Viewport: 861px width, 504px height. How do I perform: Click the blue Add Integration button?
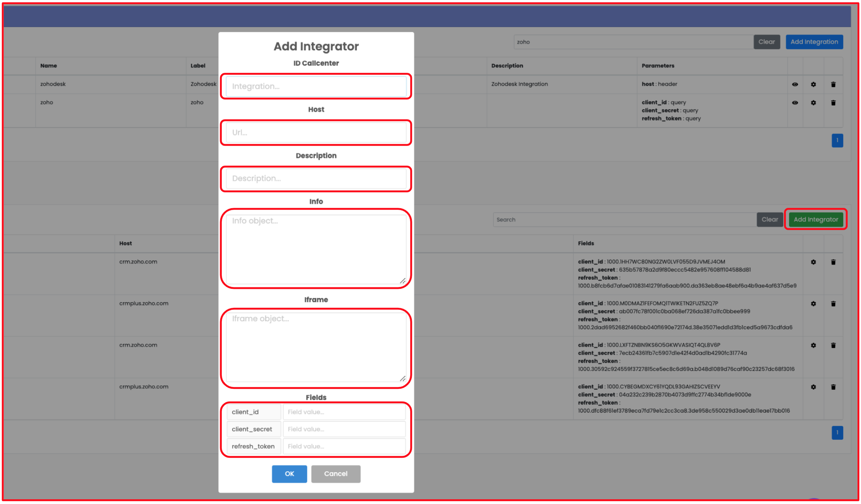(x=814, y=42)
